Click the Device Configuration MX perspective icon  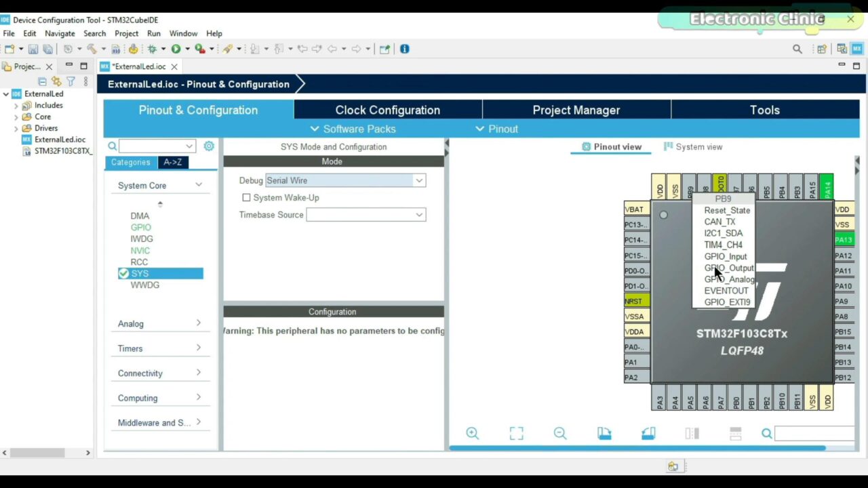(858, 49)
